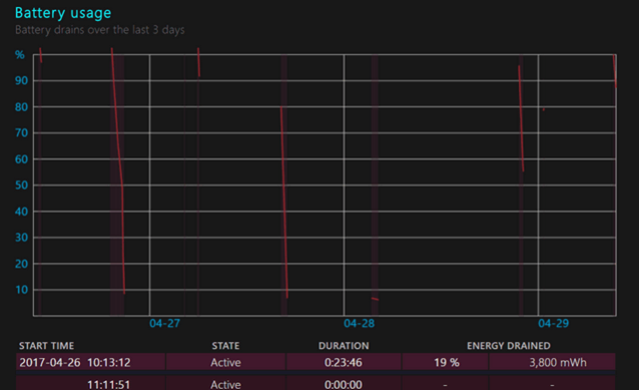
Task: Select the Active state in the 11:11:51 row
Action: (226, 383)
